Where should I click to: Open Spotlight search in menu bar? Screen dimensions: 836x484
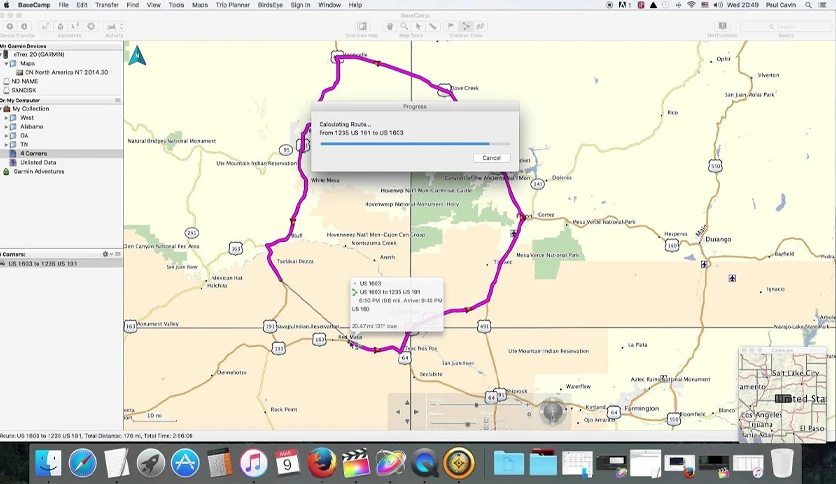[808, 5]
